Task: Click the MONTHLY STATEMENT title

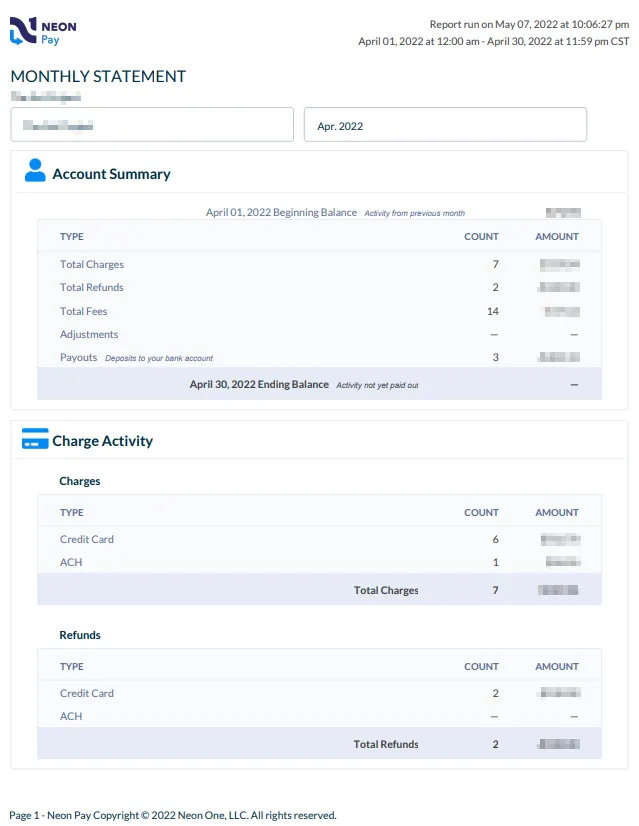Action: [98, 77]
